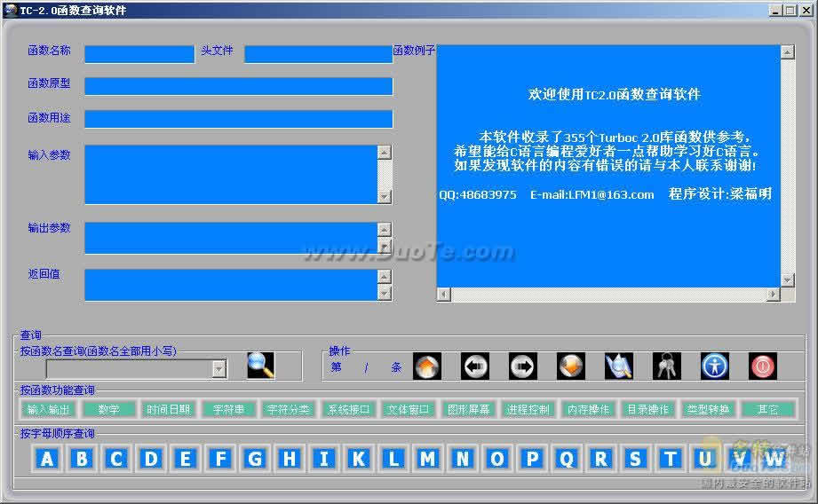Click scroll-up arrow of 输入参数 box
The height and width of the screenshot is (504, 818).
[x=385, y=153]
